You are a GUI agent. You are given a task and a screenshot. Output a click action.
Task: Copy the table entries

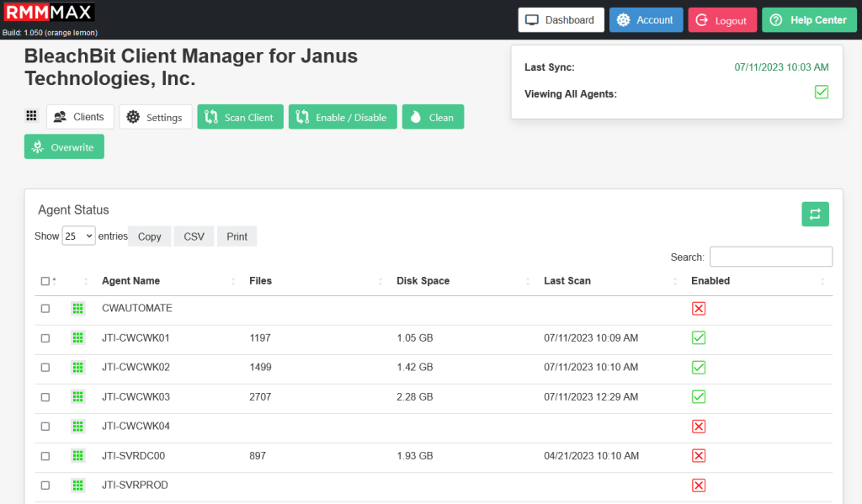coord(150,236)
